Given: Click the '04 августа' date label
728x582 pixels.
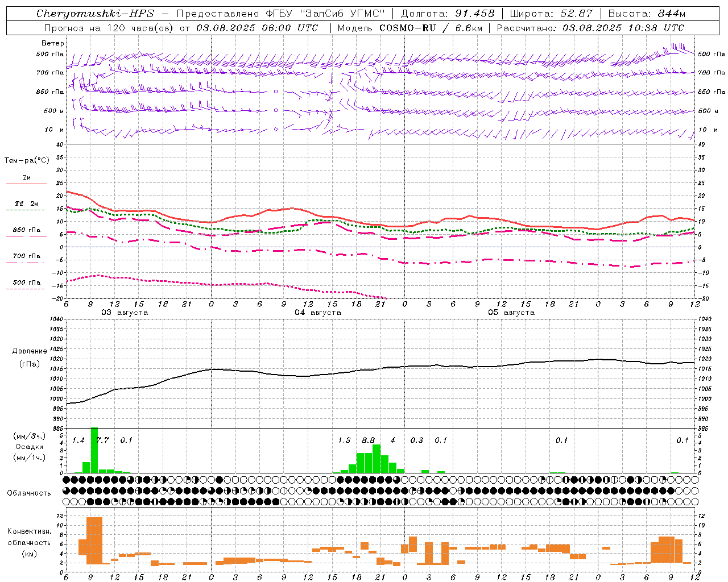Looking at the screenshot, I should tap(318, 313).
